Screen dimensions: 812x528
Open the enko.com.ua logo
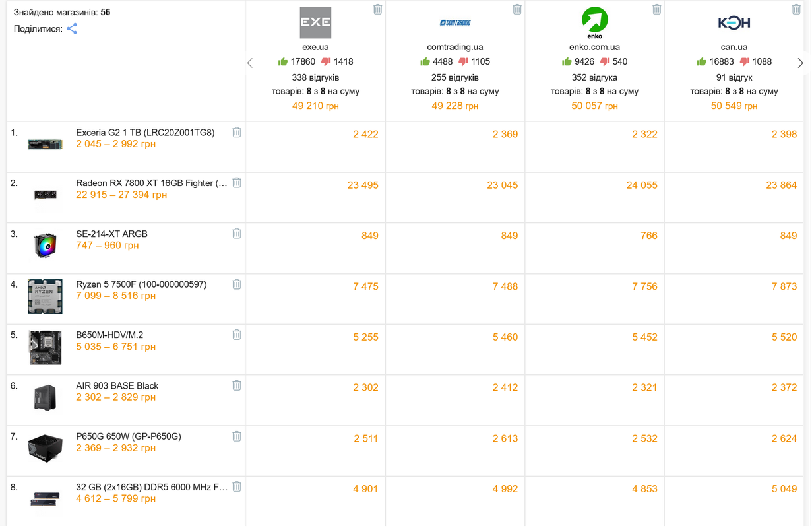click(594, 22)
